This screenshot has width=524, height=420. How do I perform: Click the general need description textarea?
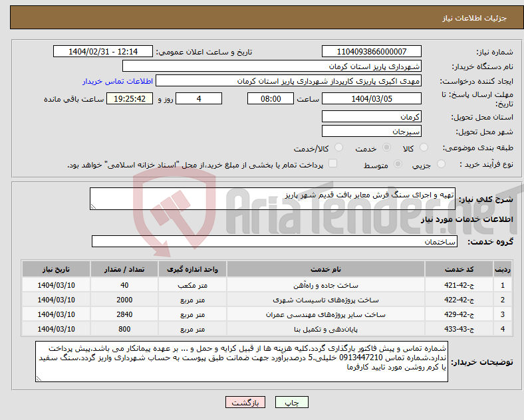point(273,199)
